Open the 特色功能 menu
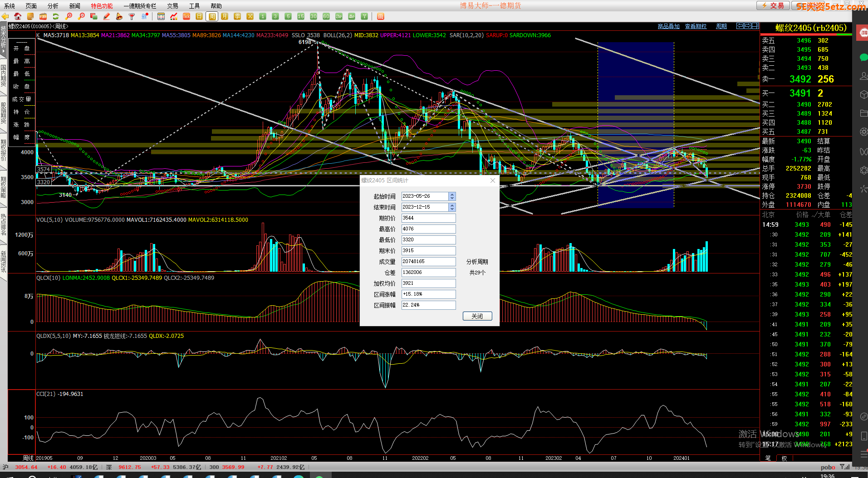868x478 pixels. [x=102, y=6]
